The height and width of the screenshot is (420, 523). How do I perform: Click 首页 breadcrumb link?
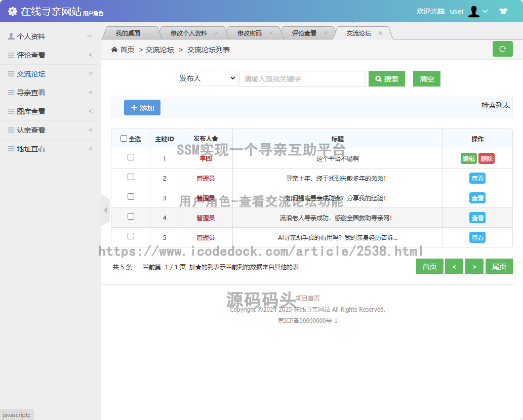(x=127, y=50)
